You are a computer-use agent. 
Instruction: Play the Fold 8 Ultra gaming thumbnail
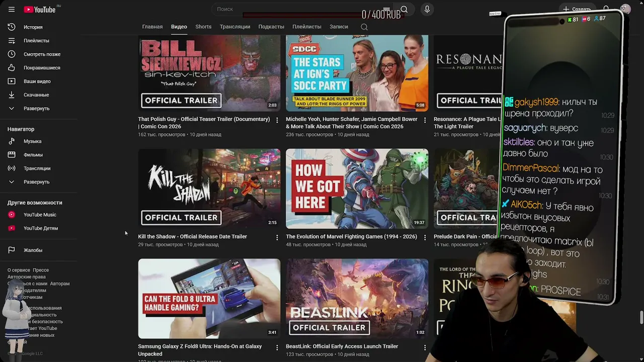pyautogui.click(x=209, y=299)
